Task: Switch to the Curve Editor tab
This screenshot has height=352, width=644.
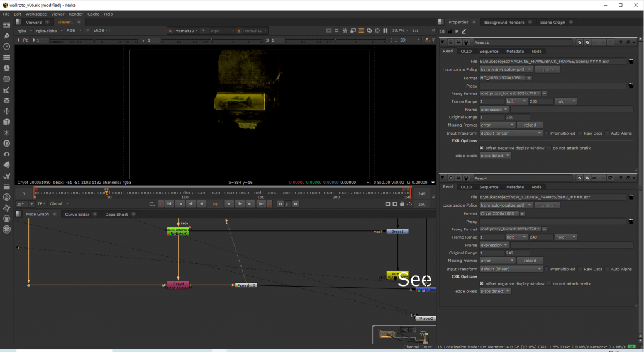Action: [77, 214]
